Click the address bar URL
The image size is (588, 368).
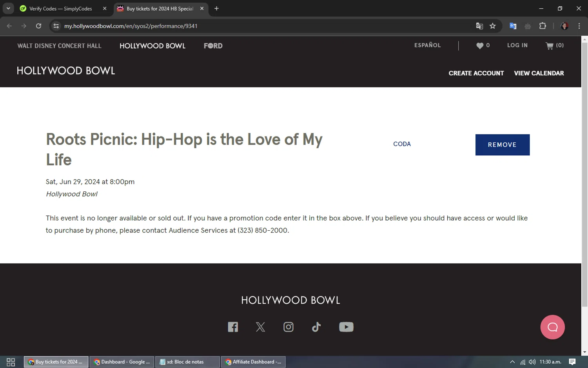click(x=131, y=26)
